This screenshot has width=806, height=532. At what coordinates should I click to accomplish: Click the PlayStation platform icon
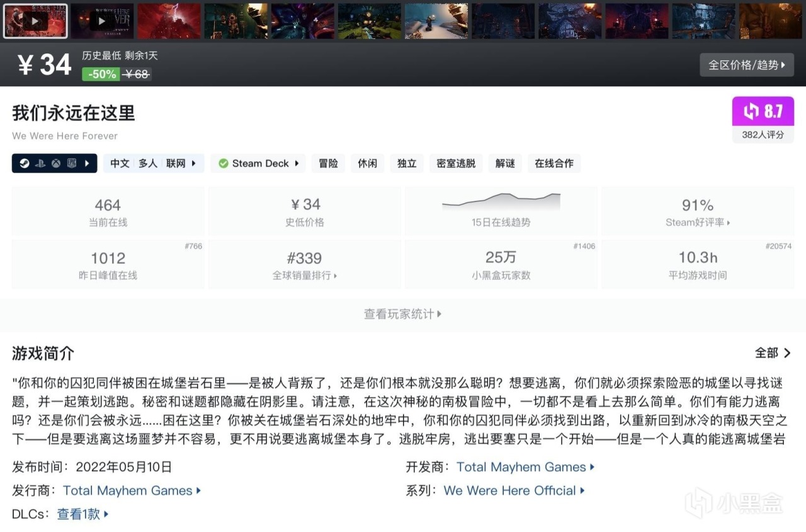40,163
